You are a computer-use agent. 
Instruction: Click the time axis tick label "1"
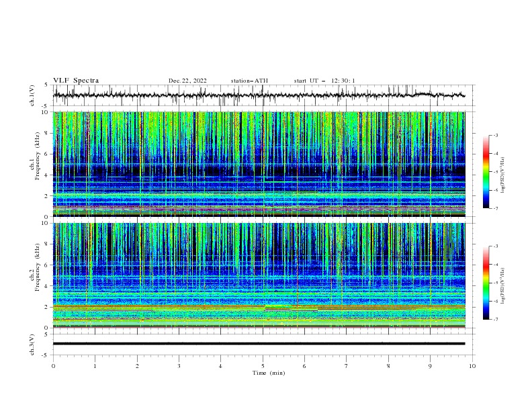pyautogui.click(x=95, y=366)
